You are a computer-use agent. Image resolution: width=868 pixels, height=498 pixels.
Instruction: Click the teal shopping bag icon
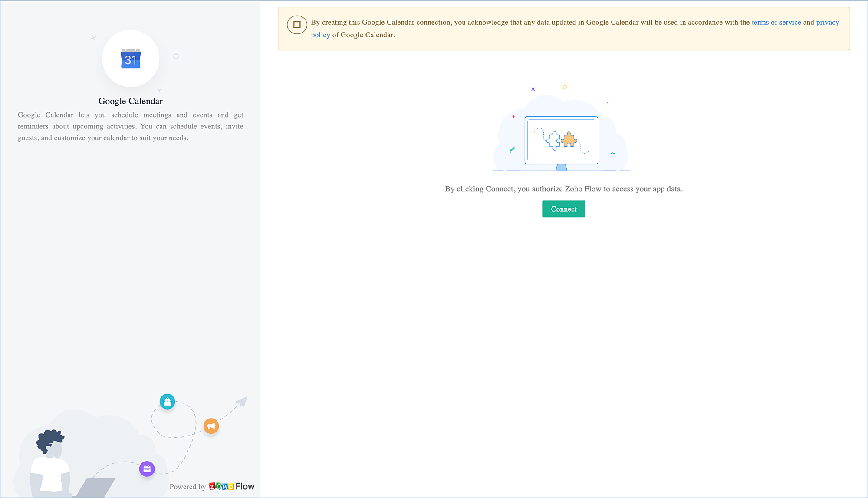point(167,402)
